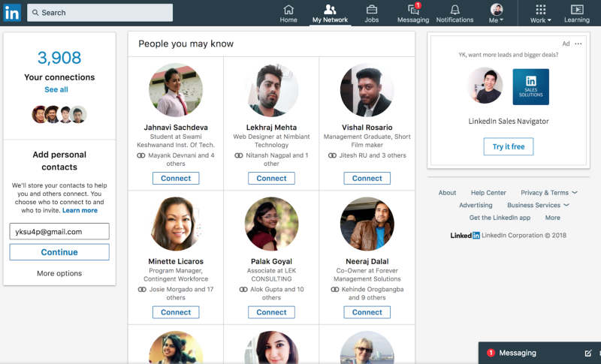Image resolution: width=601 pixels, height=364 pixels.
Task: Open the Messaging icon with red badge
Action: tap(413, 9)
